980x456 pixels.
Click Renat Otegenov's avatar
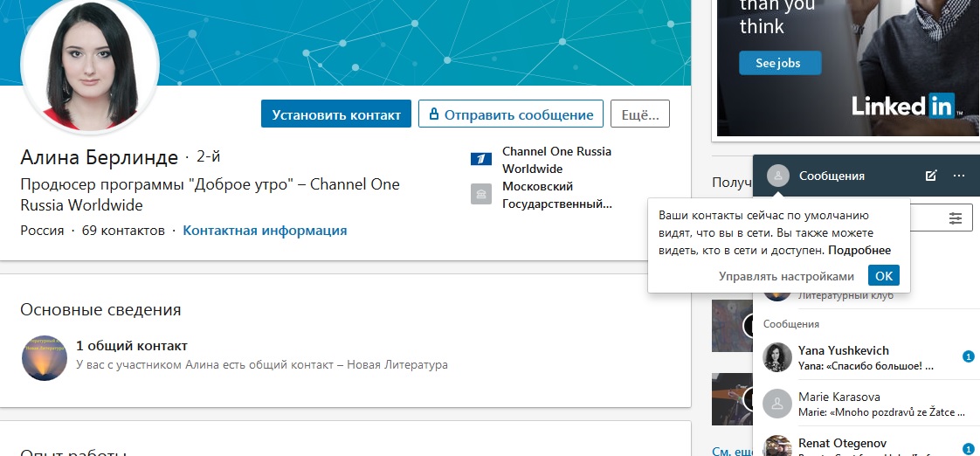[x=777, y=446]
